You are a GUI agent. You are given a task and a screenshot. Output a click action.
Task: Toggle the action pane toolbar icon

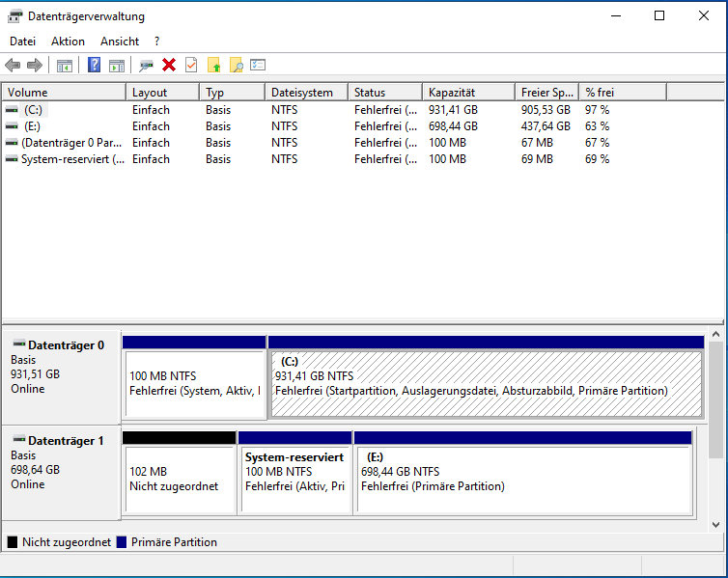[x=117, y=66]
